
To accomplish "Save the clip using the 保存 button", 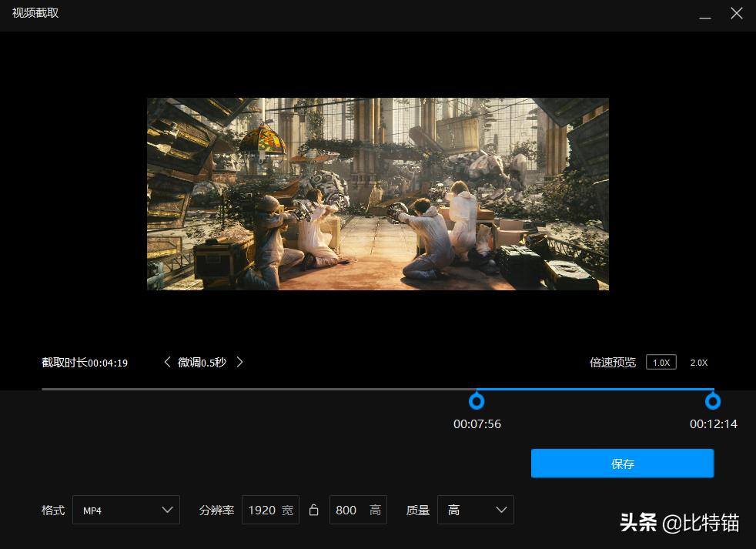I will (x=622, y=464).
